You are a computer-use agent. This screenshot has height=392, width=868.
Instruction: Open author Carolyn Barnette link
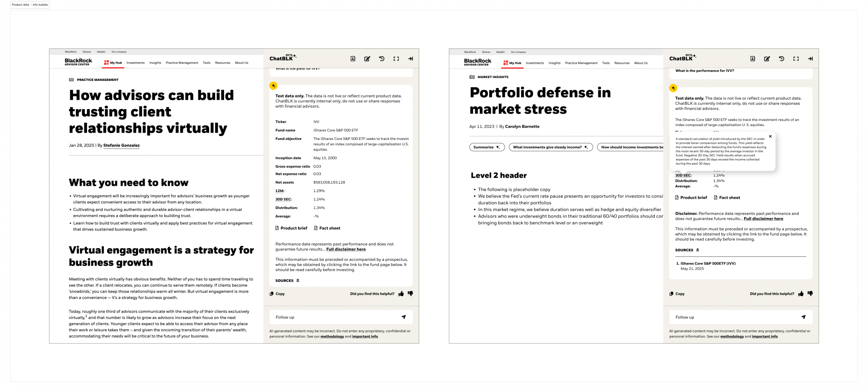pyautogui.click(x=522, y=126)
